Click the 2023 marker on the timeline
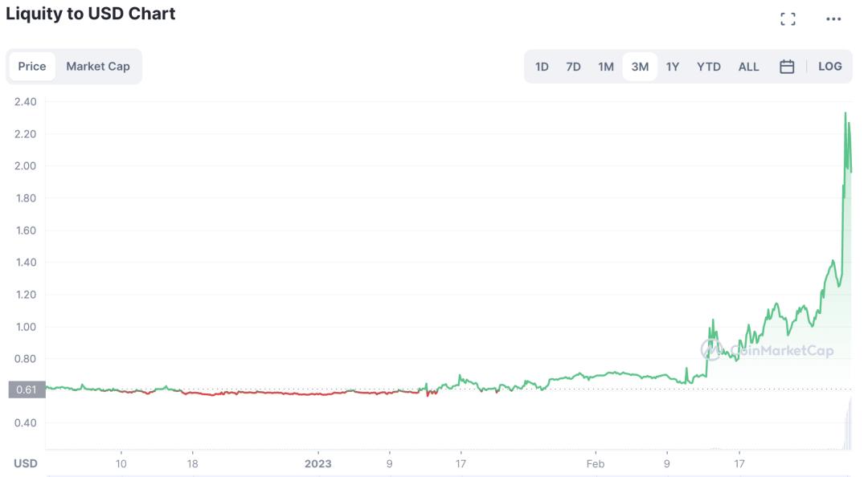 pyautogui.click(x=317, y=463)
